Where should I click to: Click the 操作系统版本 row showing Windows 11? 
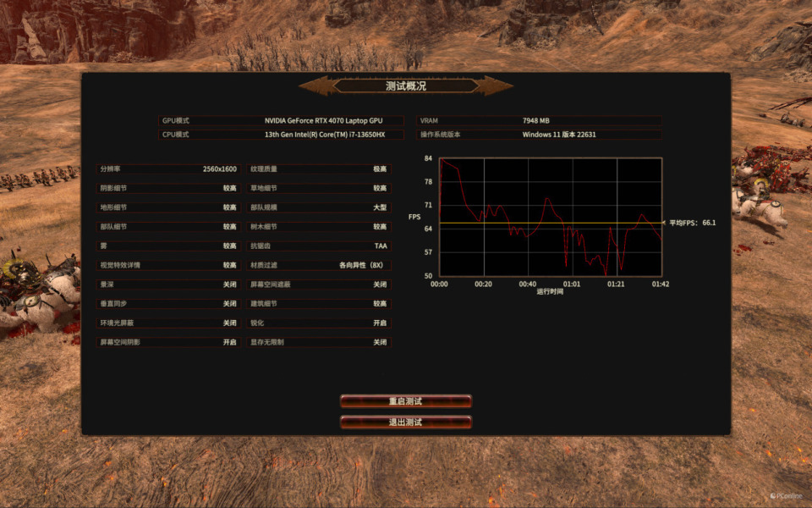(x=539, y=135)
